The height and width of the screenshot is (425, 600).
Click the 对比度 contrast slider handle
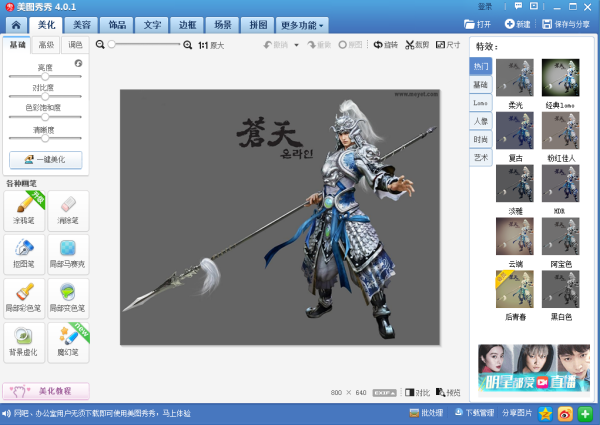(45, 96)
